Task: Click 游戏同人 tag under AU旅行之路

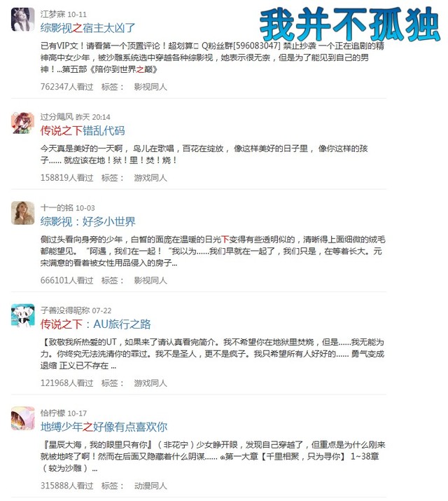Action: coord(150,383)
